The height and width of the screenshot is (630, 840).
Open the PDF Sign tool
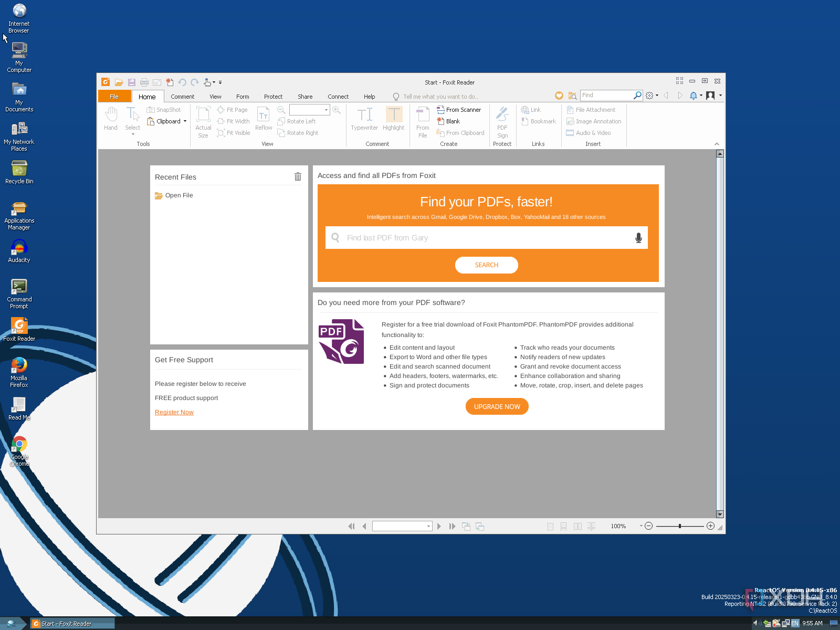(502, 122)
